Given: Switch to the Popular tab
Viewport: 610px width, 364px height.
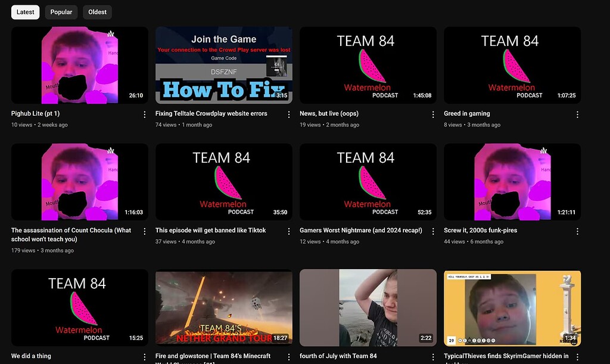Looking at the screenshot, I should (61, 12).
